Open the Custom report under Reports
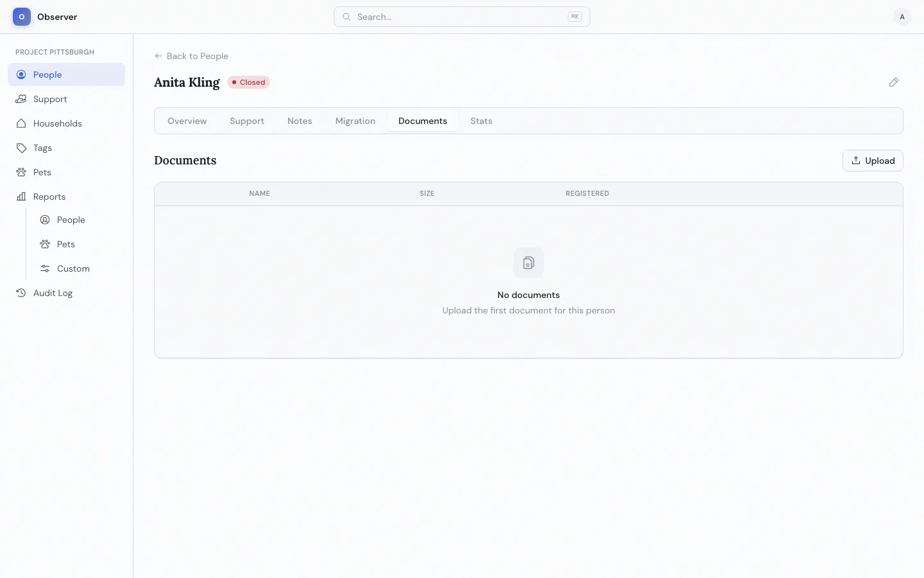Screen dimensions: 924x578 pyautogui.click(x=78, y=268)
